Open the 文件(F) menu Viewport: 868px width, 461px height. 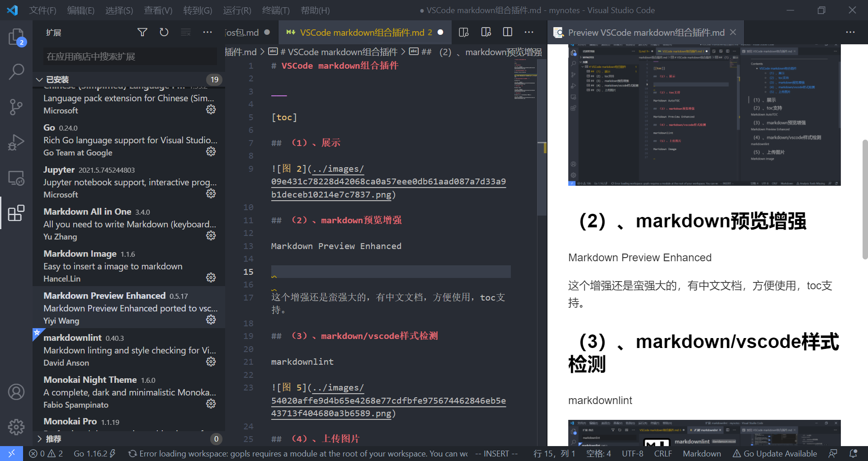[42, 10]
